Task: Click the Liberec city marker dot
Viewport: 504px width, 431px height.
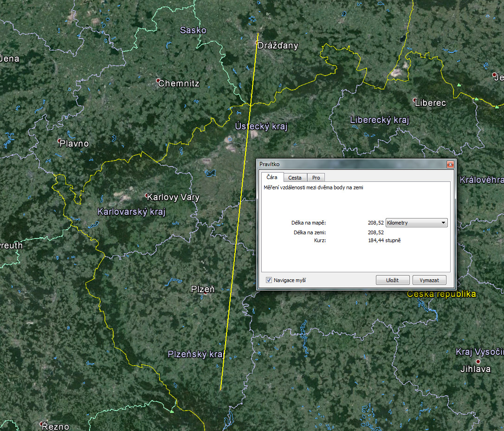Action: (415, 100)
